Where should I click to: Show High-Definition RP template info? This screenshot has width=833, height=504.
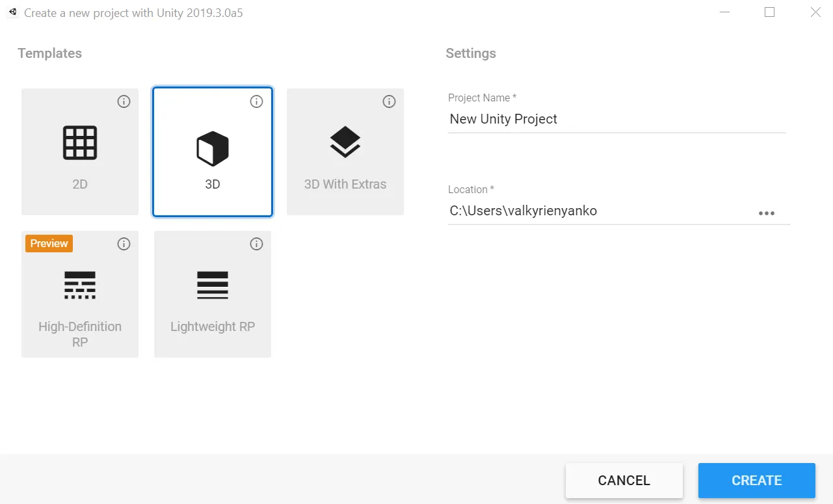(124, 244)
